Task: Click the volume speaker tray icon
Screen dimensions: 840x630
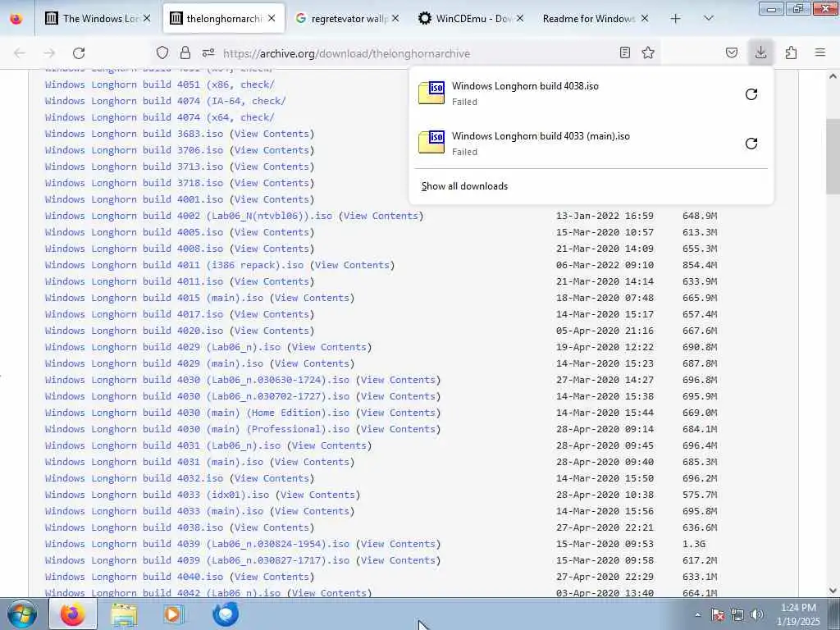Action: point(756,614)
